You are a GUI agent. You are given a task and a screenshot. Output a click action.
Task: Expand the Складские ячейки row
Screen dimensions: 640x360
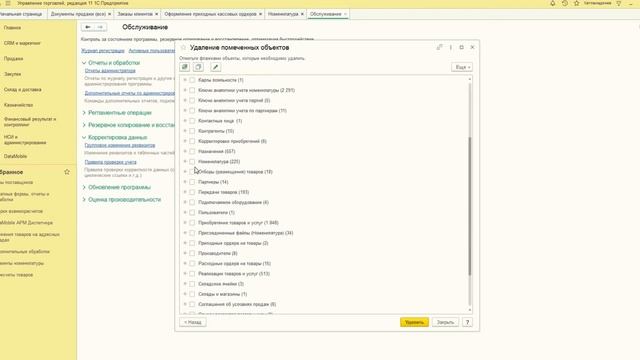click(x=185, y=284)
